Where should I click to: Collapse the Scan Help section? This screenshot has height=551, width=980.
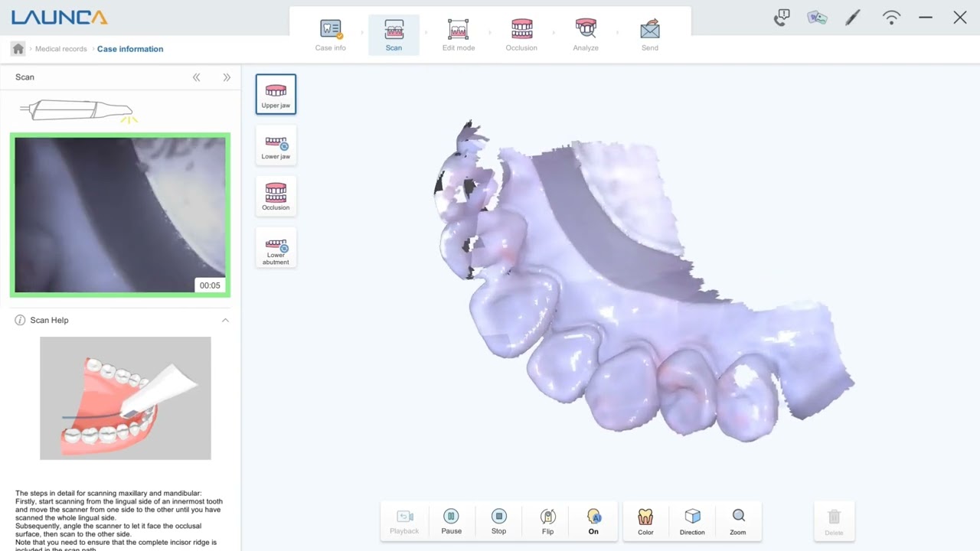(225, 320)
